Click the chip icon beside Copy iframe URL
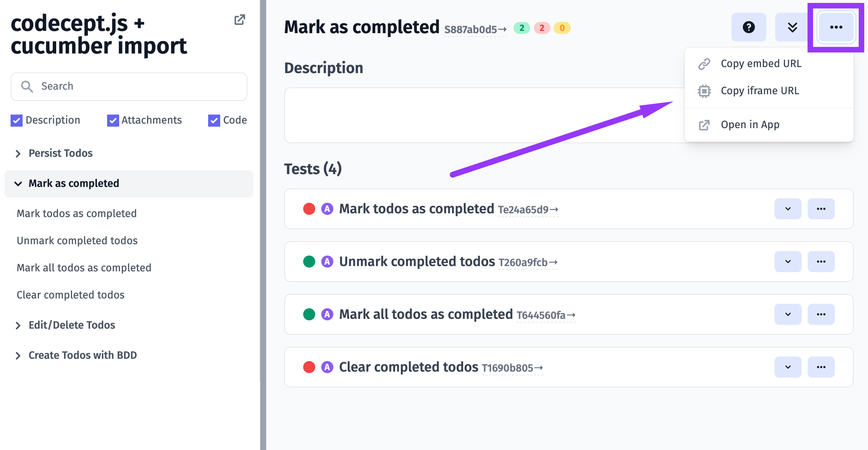This screenshot has width=868, height=450. tap(704, 91)
